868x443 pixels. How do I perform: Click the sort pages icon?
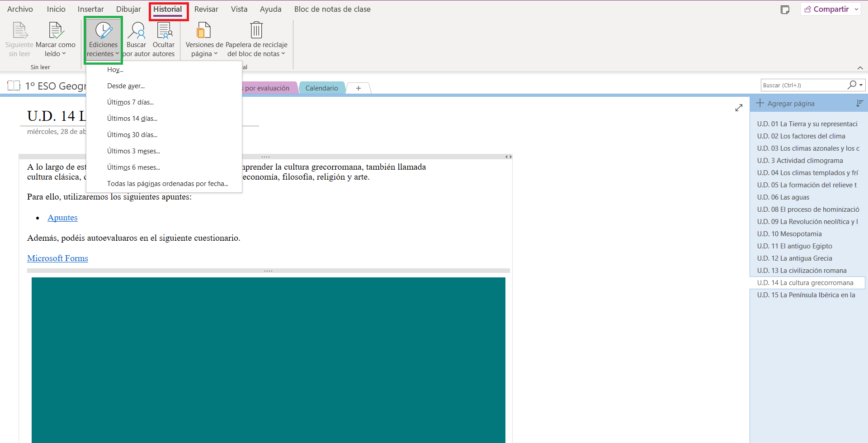(x=859, y=104)
